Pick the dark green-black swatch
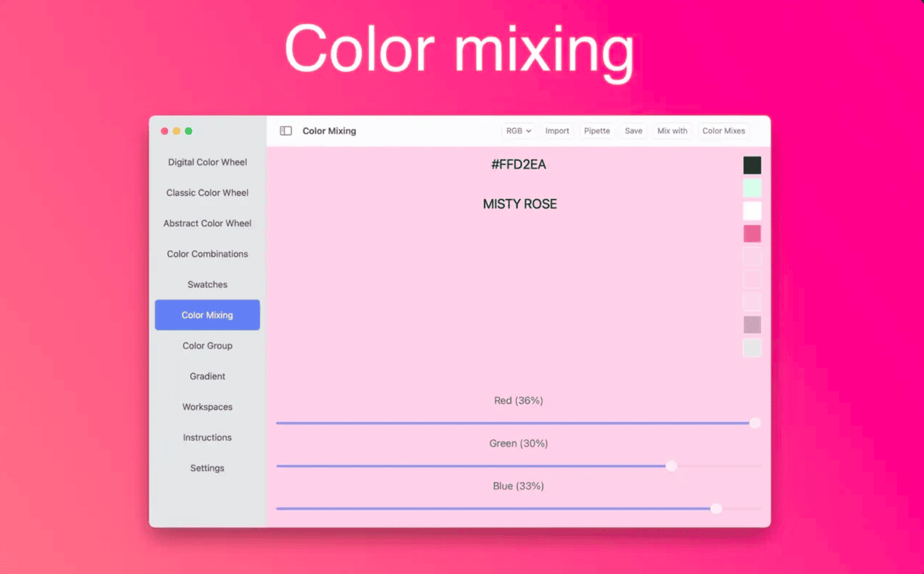 pyautogui.click(x=752, y=165)
